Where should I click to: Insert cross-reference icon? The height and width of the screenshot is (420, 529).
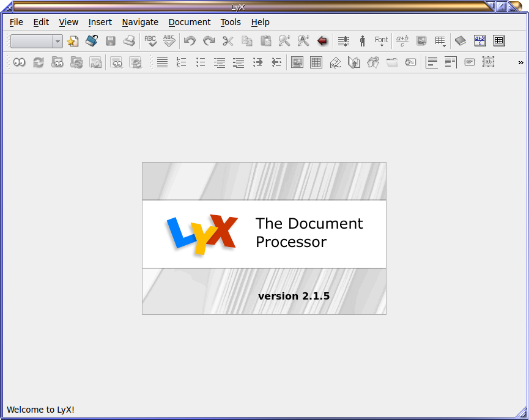coord(354,62)
